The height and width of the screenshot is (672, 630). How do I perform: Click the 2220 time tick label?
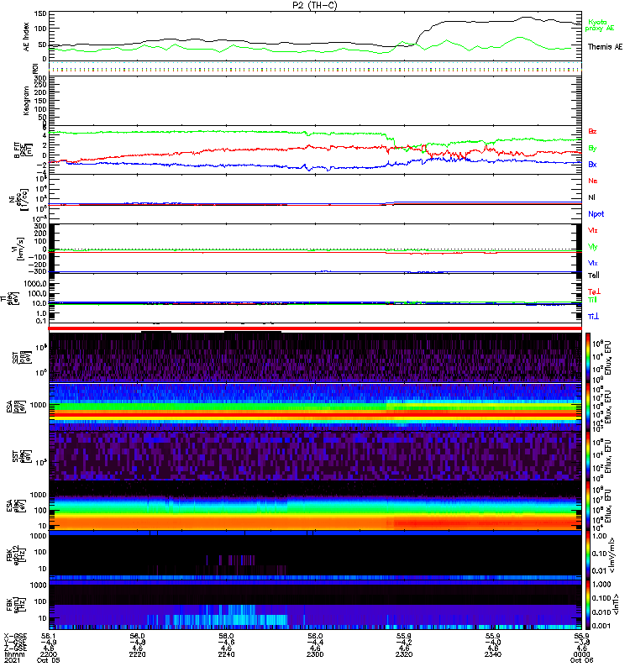[137, 654]
